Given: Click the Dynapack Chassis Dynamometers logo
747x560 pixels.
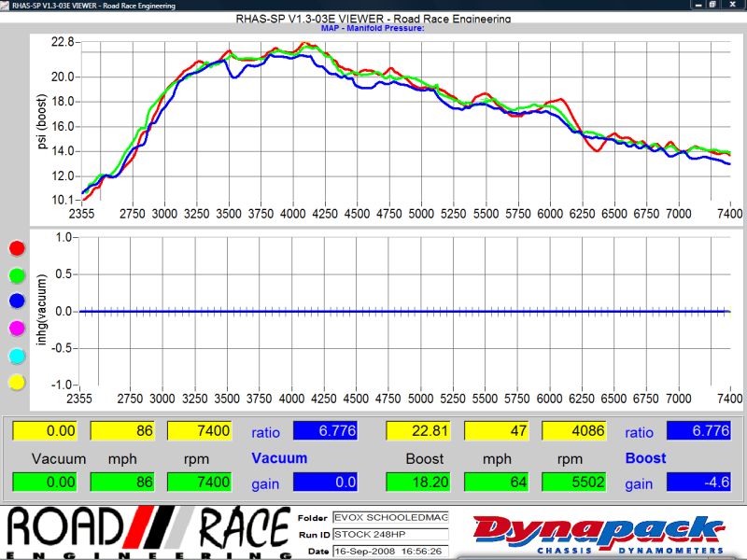Looking at the screenshot, I should pyautogui.click(x=599, y=532).
